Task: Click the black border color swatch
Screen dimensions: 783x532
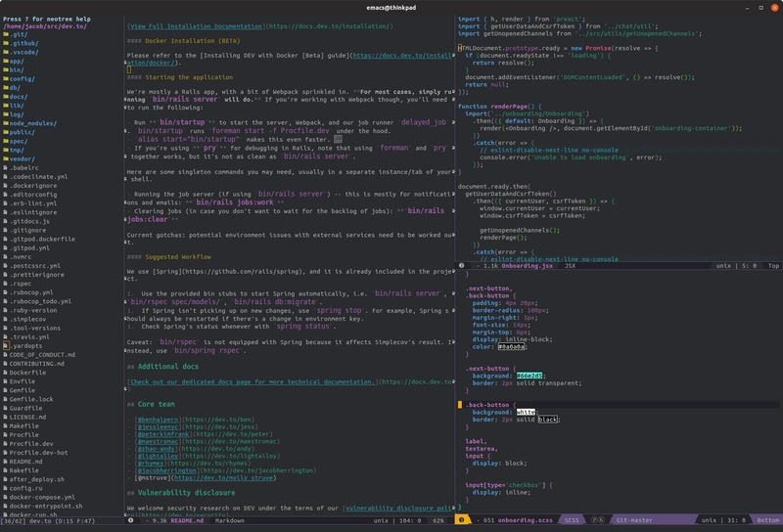Action: point(548,420)
